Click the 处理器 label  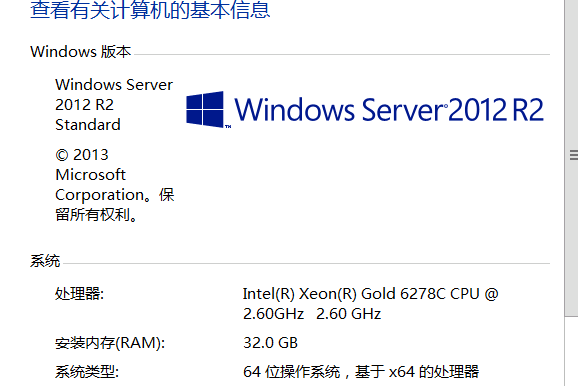click(x=80, y=294)
